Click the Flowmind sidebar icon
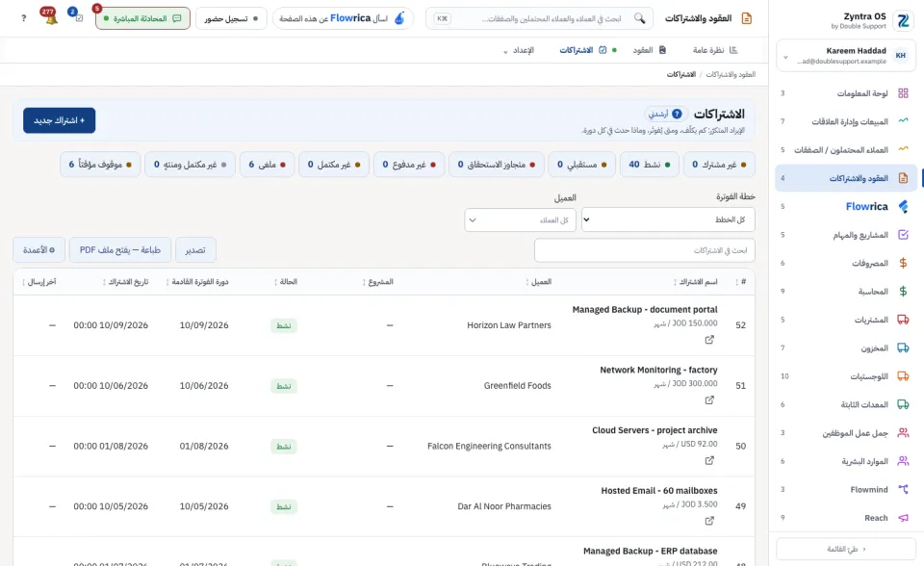Viewport: 924px width, 566px height. [x=903, y=489]
